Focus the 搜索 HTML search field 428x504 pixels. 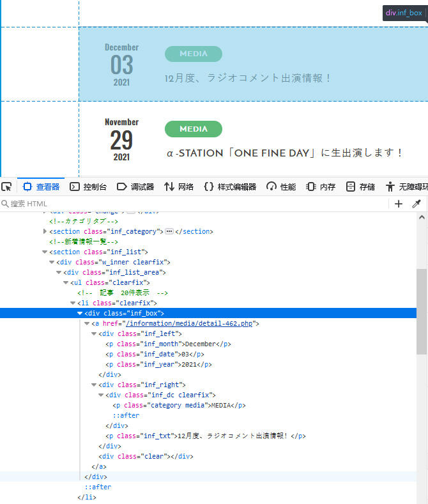coord(193,204)
